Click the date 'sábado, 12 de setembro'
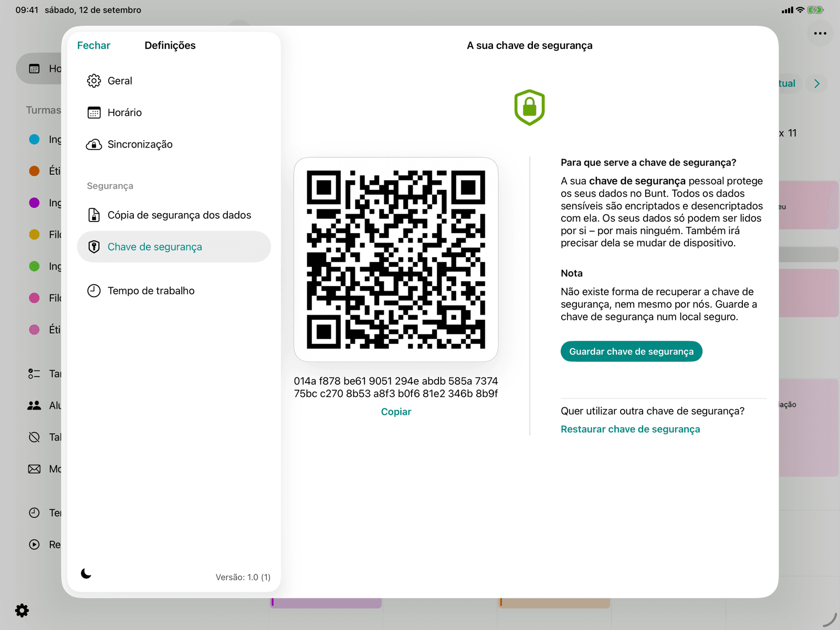 (x=93, y=10)
